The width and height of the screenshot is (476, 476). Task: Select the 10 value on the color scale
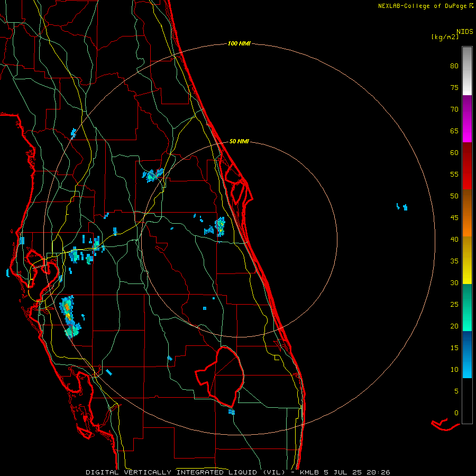tap(454, 370)
